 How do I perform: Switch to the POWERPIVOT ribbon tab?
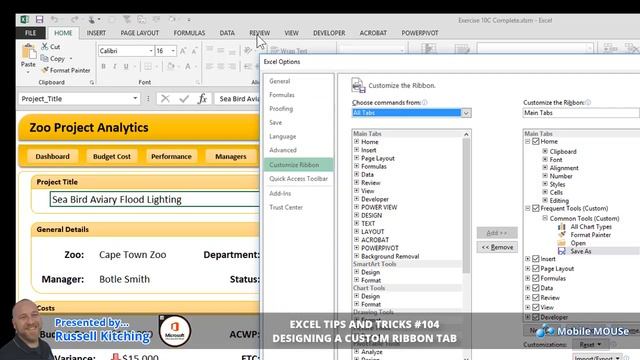click(420, 33)
